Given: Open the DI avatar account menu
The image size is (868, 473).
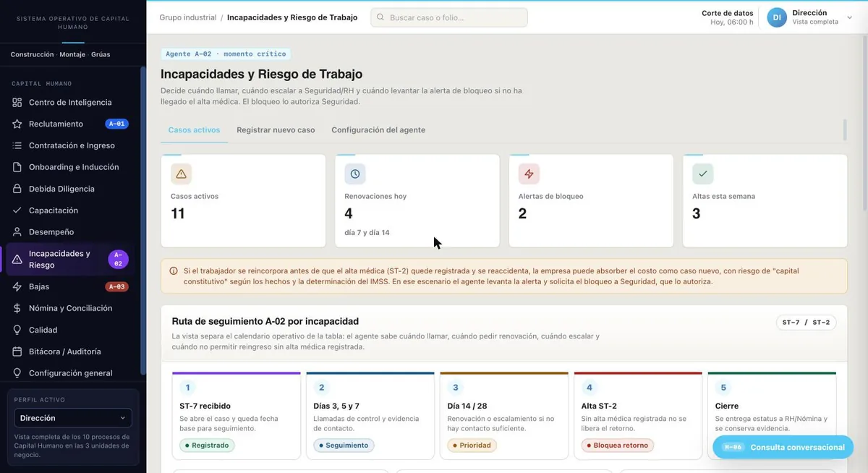Looking at the screenshot, I should pyautogui.click(x=777, y=17).
